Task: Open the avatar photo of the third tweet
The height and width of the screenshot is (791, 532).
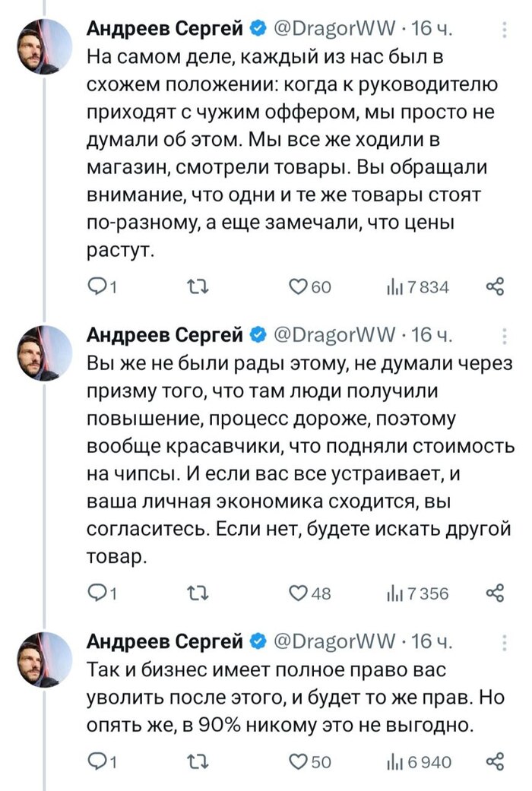Action: (40, 657)
